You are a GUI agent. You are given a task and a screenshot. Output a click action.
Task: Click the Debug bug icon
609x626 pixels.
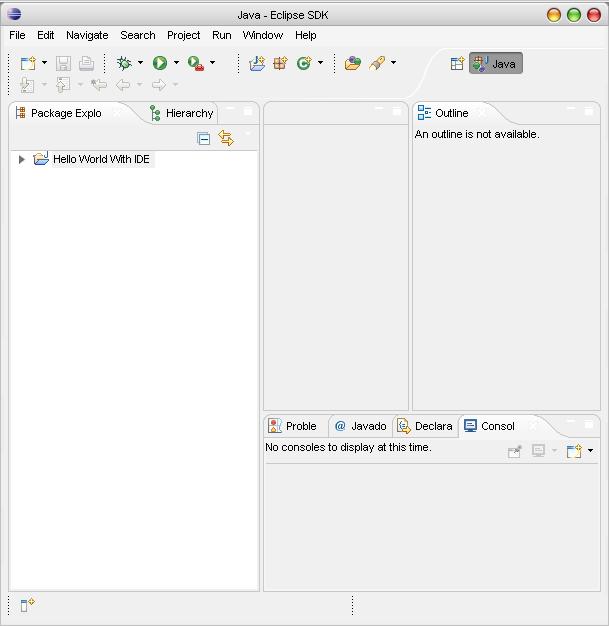pos(124,63)
